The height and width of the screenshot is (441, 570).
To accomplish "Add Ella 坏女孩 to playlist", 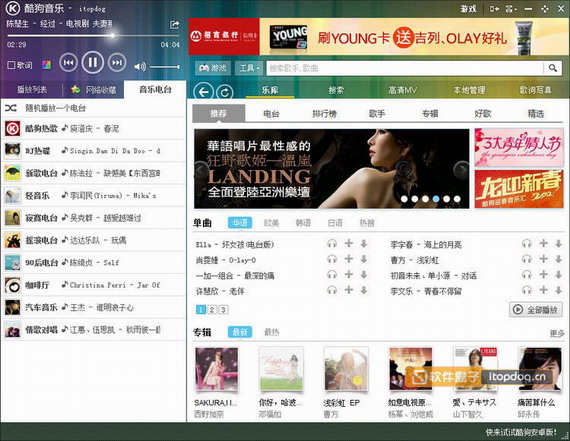I will coord(349,243).
